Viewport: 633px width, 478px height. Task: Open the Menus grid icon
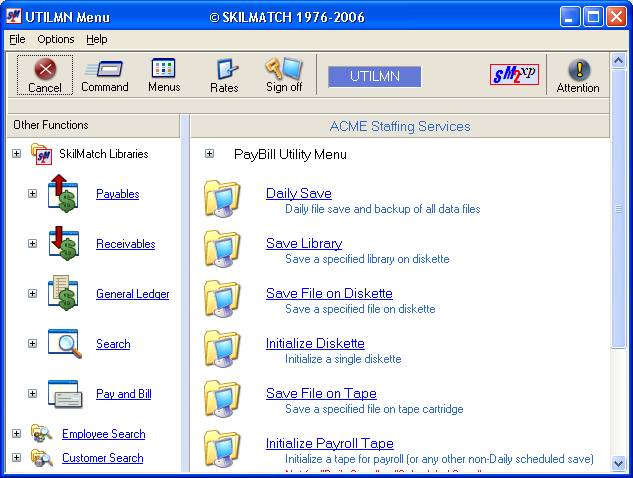click(163, 68)
